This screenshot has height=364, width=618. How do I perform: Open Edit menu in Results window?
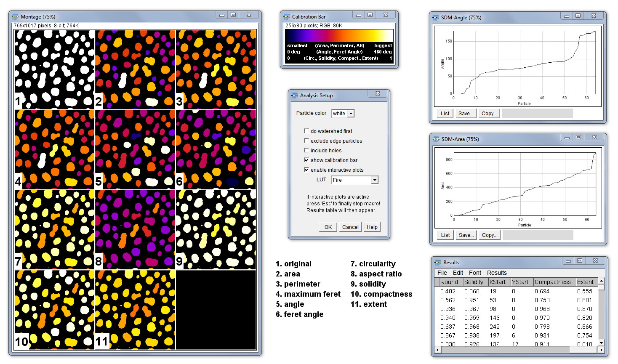click(x=458, y=273)
